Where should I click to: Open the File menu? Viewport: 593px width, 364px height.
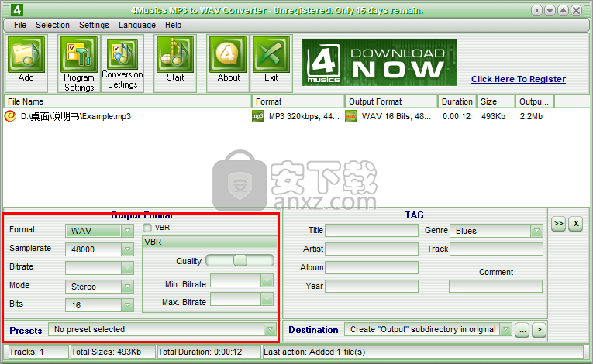pyautogui.click(x=20, y=25)
